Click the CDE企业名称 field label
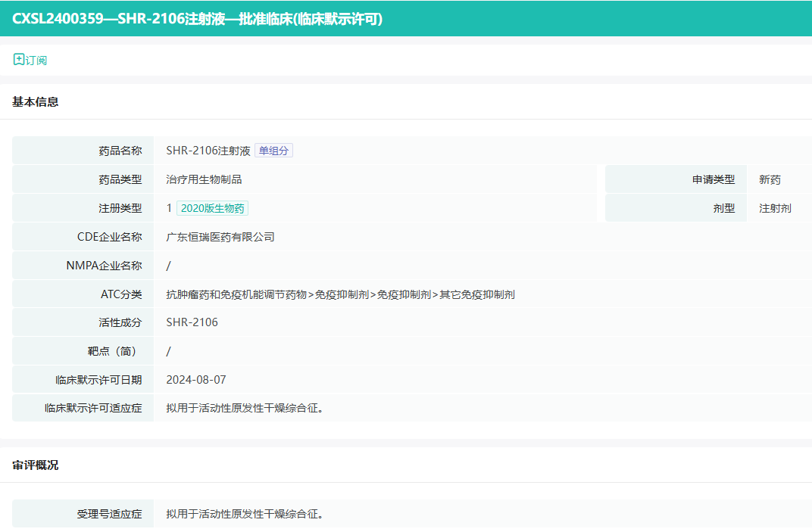Image resolution: width=812 pixels, height=532 pixels. pyautogui.click(x=109, y=237)
